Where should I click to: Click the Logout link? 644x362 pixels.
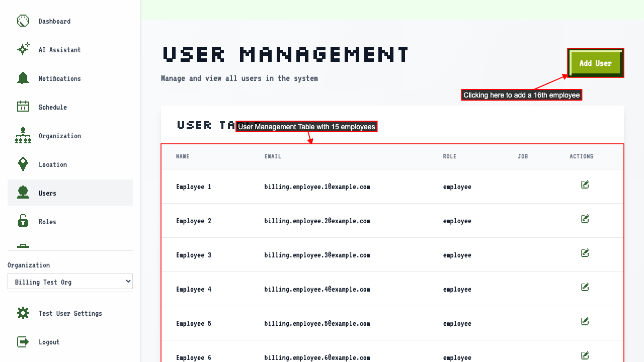70,342
